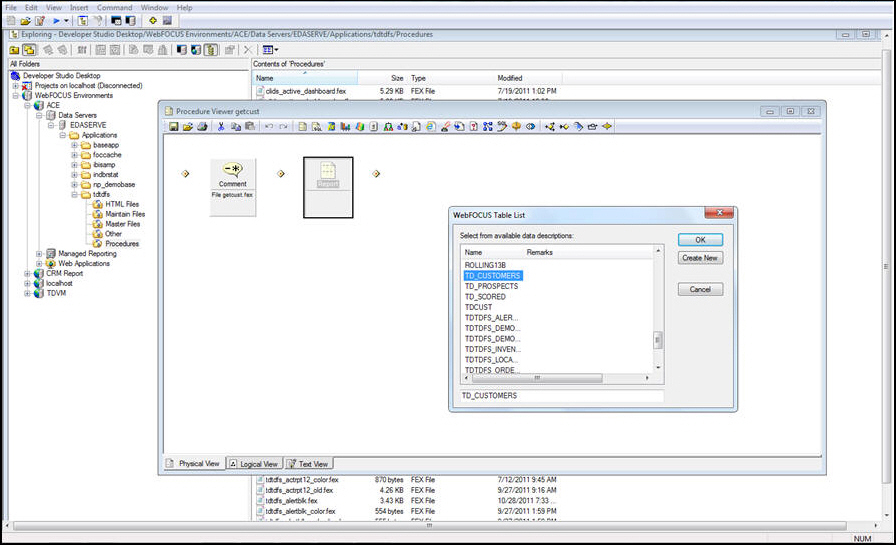Expand the Projects on localhost tree node
The height and width of the screenshot is (545, 896).
pyautogui.click(x=15, y=86)
